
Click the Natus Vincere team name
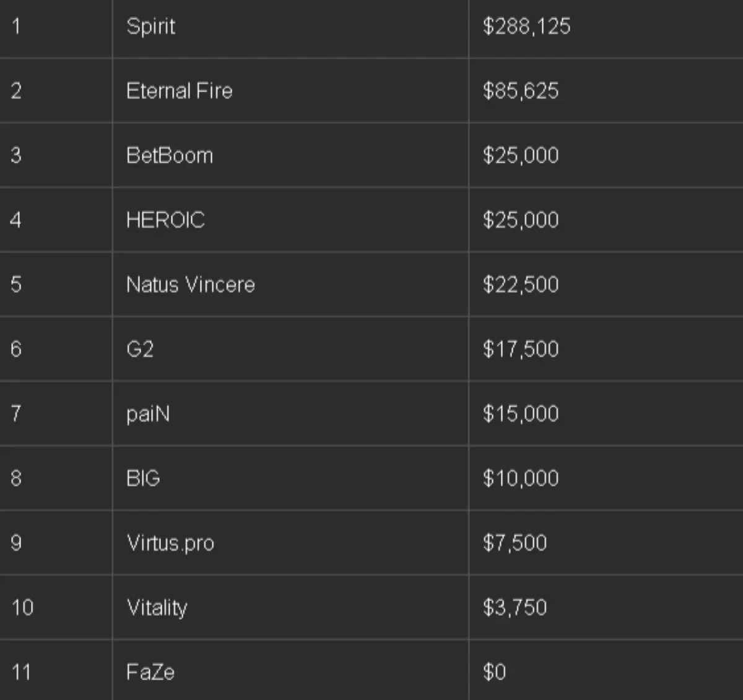(x=191, y=285)
